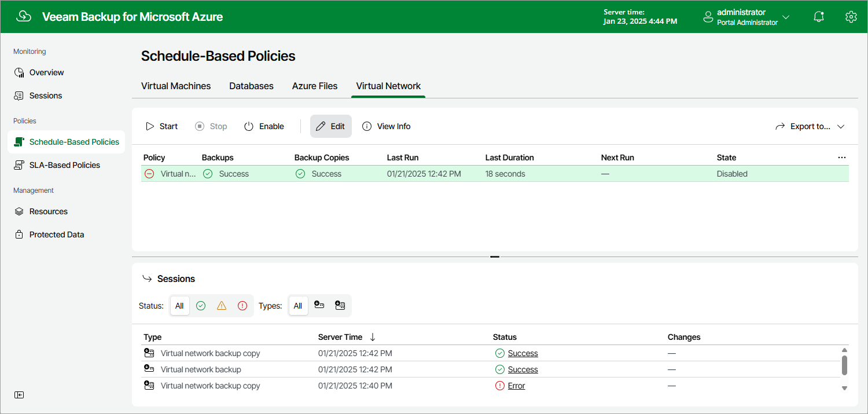Sort sessions by Type column
Screen dimensions: 868x414
click(153, 337)
